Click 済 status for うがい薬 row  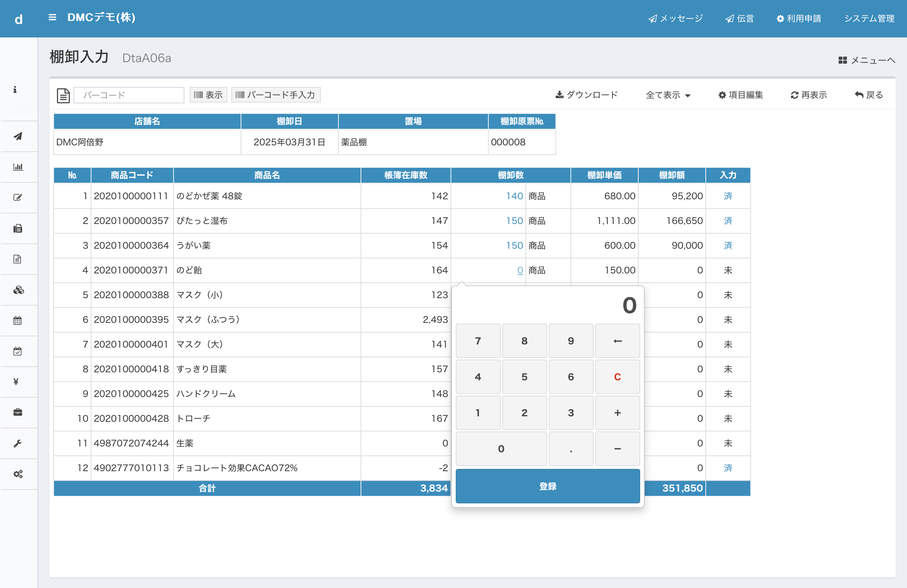728,245
